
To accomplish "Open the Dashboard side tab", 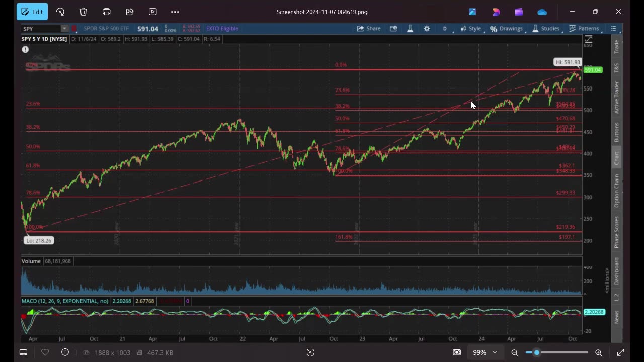I will click(616, 271).
